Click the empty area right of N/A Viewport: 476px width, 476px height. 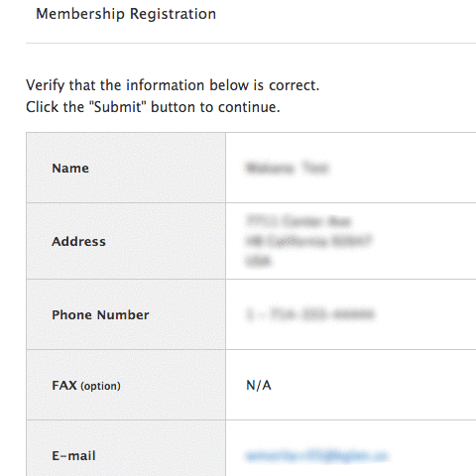point(374,385)
